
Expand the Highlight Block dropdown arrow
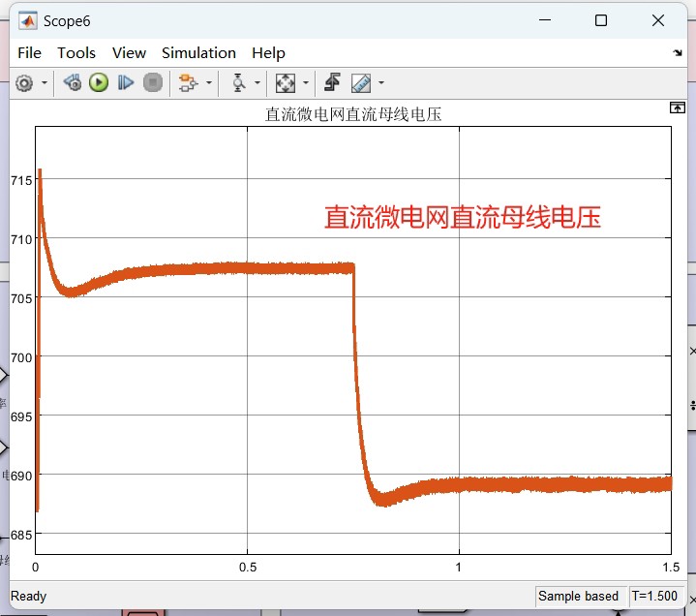tap(209, 83)
